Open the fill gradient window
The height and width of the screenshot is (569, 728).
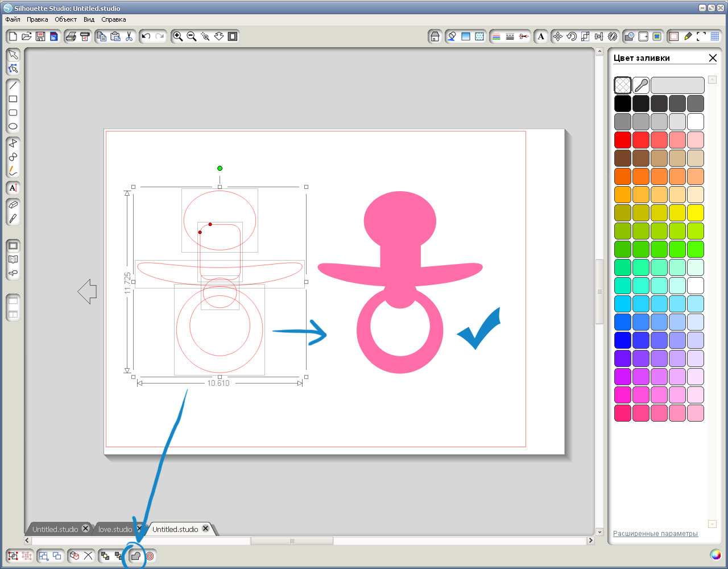point(466,36)
